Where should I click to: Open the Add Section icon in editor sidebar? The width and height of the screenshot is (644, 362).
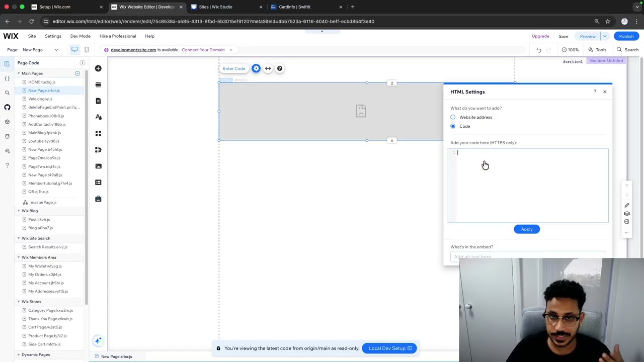point(98,84)
